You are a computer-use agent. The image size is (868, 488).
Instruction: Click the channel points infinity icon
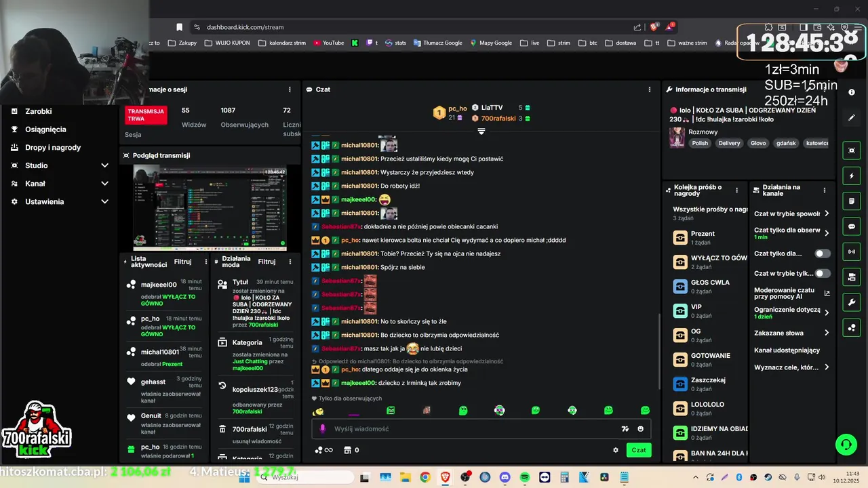(x=324, y=450)
